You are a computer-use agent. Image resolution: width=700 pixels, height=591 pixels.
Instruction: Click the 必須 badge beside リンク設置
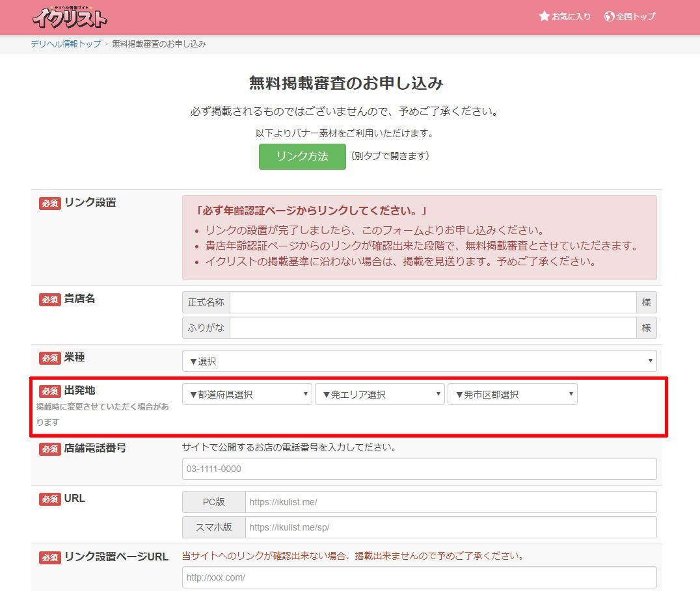tap(50, 203)
